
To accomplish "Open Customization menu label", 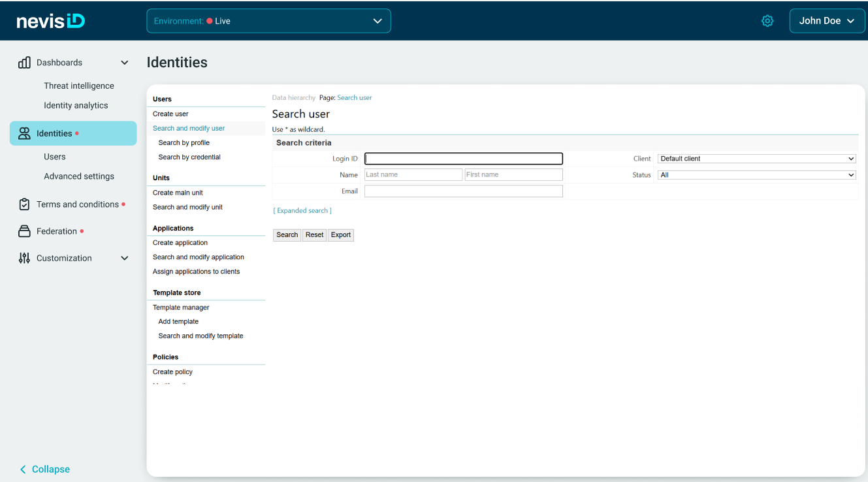I will 64,258.
